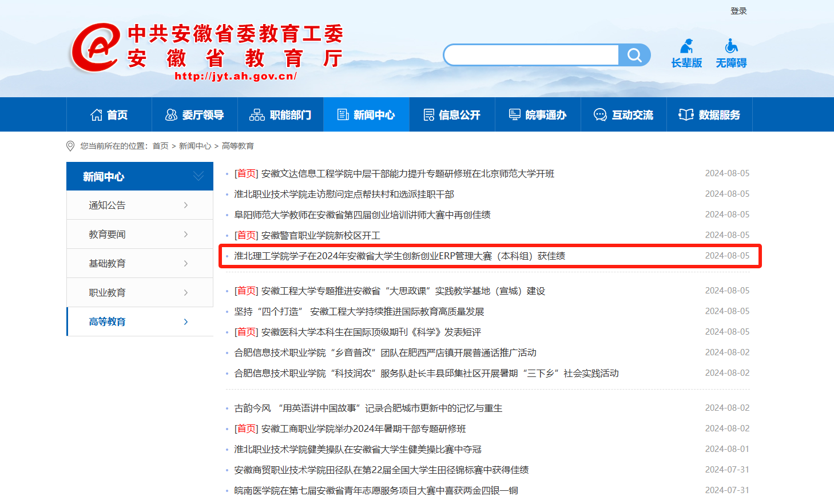Click the home icon beside 首页

[x=96, y=115]
